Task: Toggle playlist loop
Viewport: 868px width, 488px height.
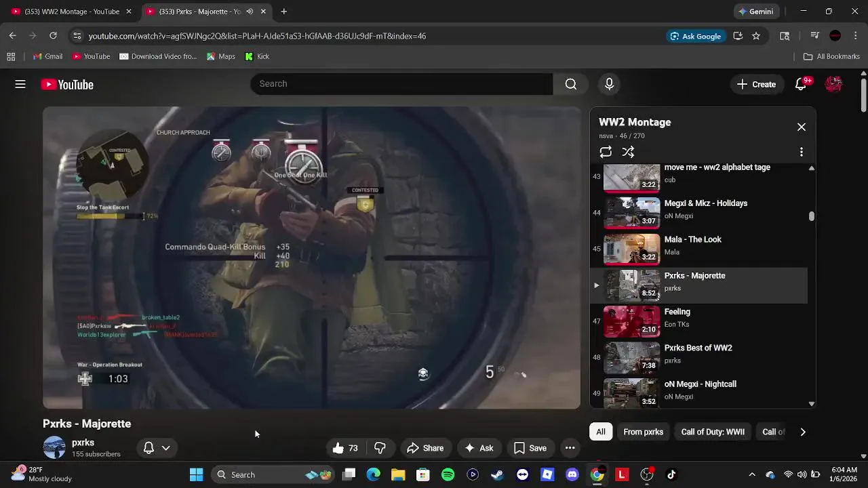Action: coord(606,152)
